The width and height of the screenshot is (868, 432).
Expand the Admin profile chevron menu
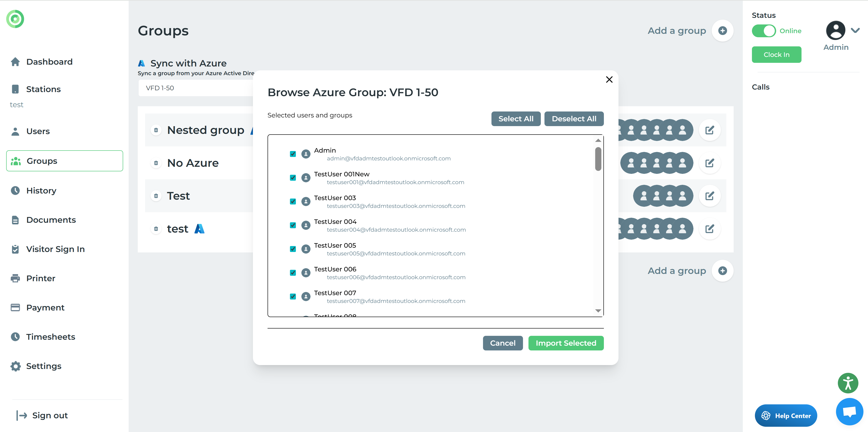click(855, 30)
